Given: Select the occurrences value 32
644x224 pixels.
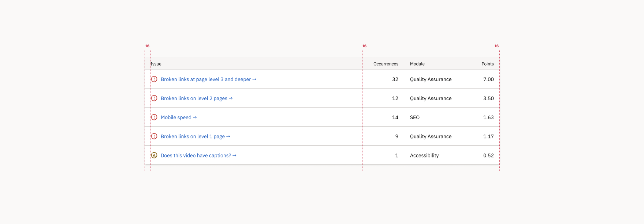Looking at the screenshot, I should pos(395,79).
